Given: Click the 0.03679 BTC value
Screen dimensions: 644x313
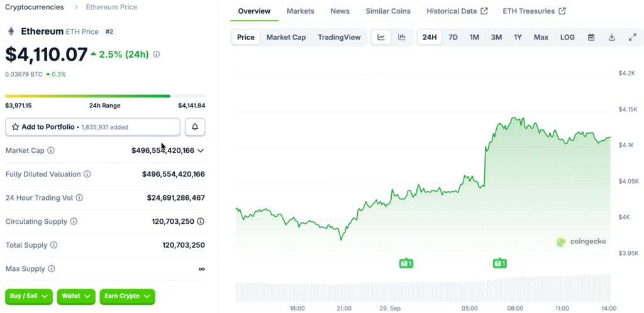Looking at the screenshot, I should tap(24, 74).
